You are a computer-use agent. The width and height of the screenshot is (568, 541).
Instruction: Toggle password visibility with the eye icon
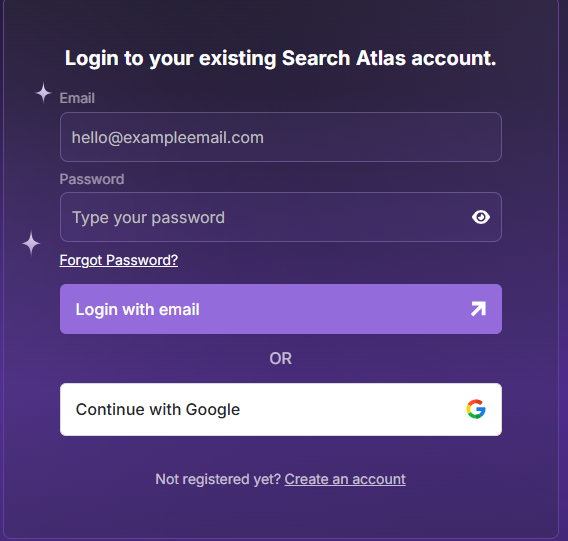click(x=481, y=217)
